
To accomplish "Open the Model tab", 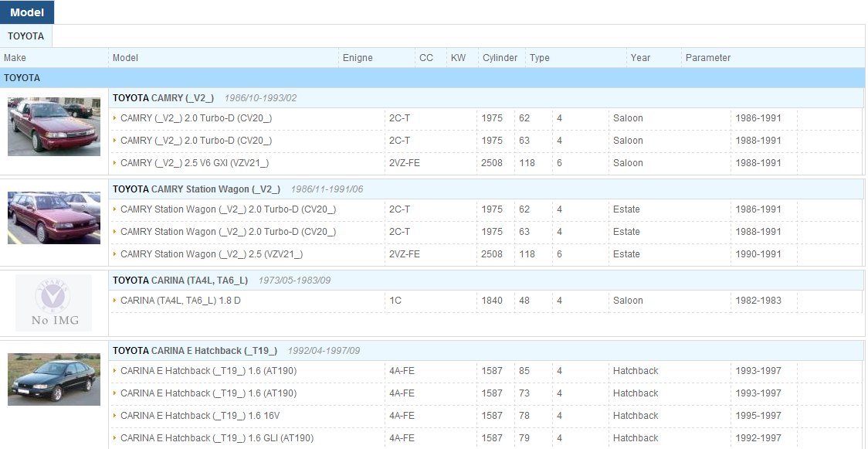I will tap(27, 12).
